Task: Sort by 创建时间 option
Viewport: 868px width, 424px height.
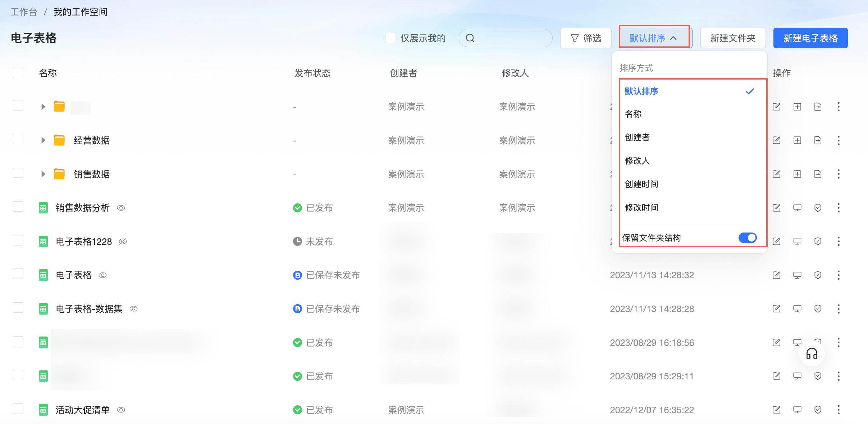Action: click(x=641, y=184)
